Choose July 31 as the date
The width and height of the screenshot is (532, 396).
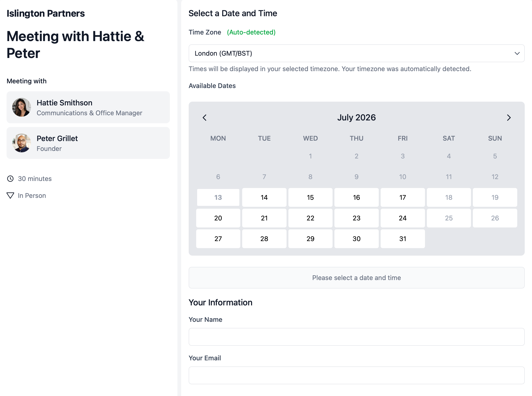click(403, 238)
